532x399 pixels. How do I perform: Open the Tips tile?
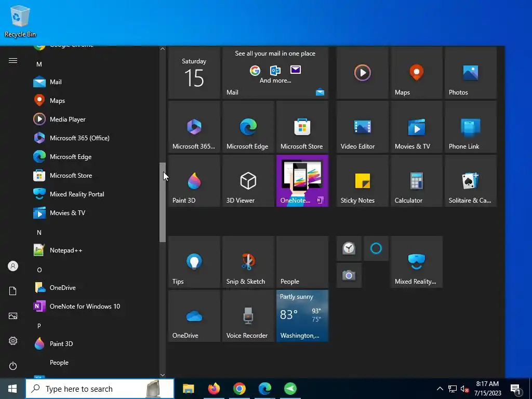(x=194, y=262)
